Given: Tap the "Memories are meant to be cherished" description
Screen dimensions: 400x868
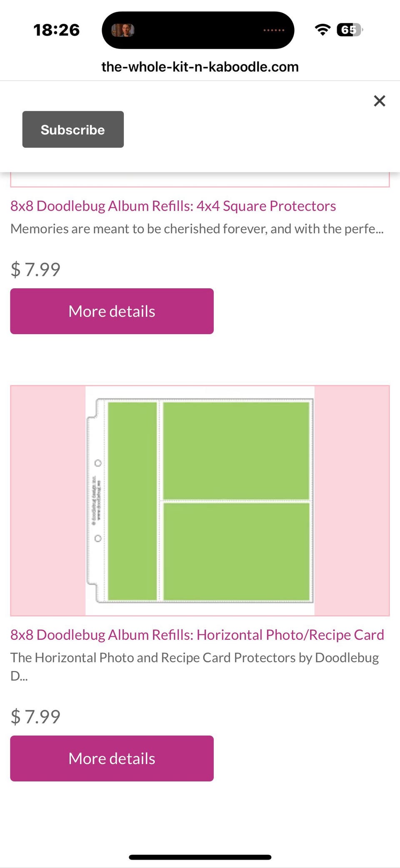Looking at the screenshot, I should tap(197, 229).
